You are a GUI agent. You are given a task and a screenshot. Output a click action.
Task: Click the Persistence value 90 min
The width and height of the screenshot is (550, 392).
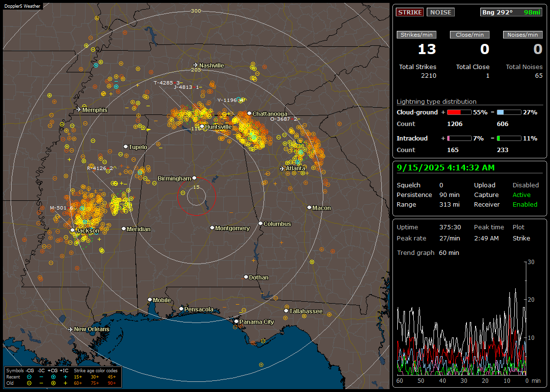(449, 195)
